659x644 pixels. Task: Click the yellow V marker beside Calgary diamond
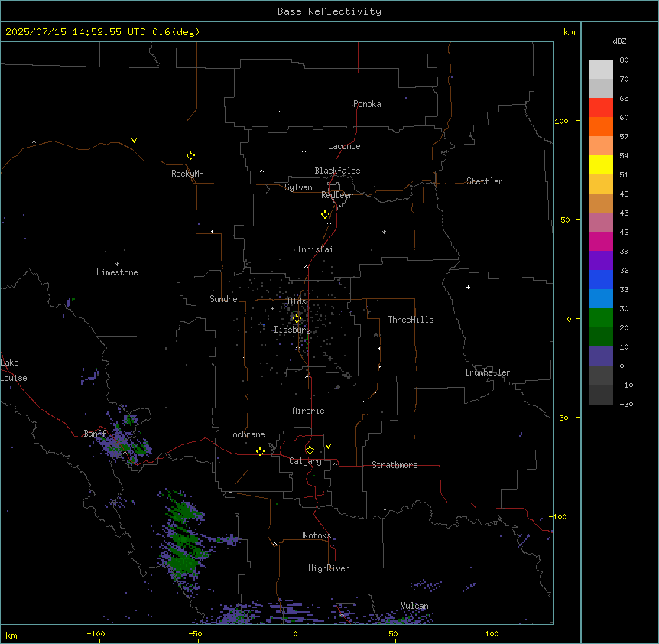[x=328, y=447]
